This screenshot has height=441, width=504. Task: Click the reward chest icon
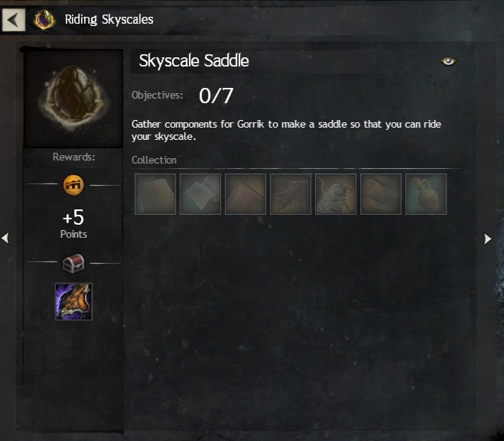click(73, 264)
